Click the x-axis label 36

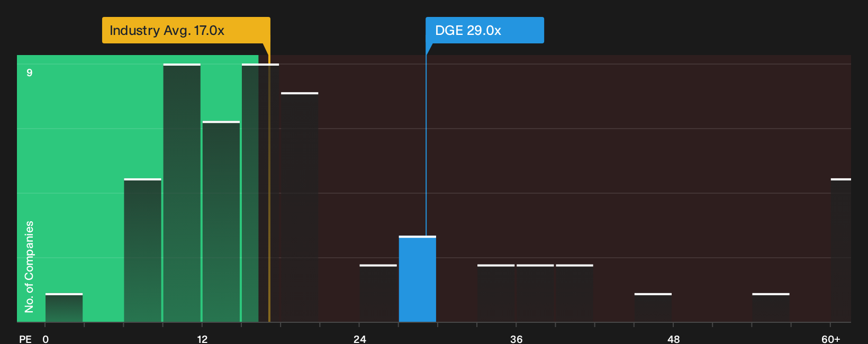[516, 339]
